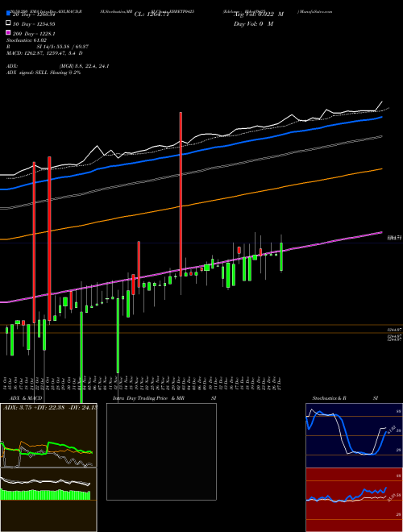Select the '50 Day = 1254.93' legend text
The height and width of the screenshot is (532, 403).
pyautogui.click(x=34, y=23)
